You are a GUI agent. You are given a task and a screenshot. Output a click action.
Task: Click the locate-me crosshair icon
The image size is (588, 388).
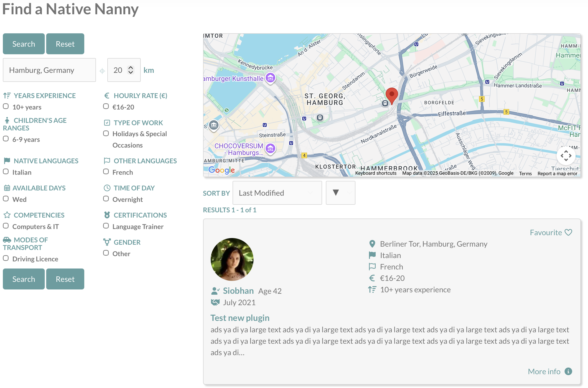click(x=102, y=71)
